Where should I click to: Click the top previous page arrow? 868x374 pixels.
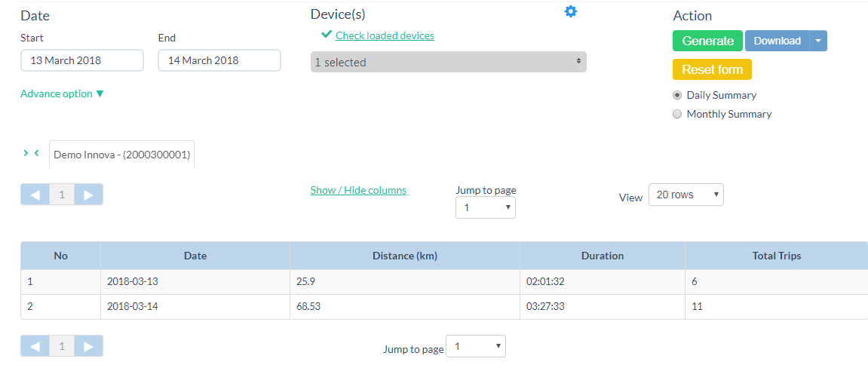coord(35,195)
